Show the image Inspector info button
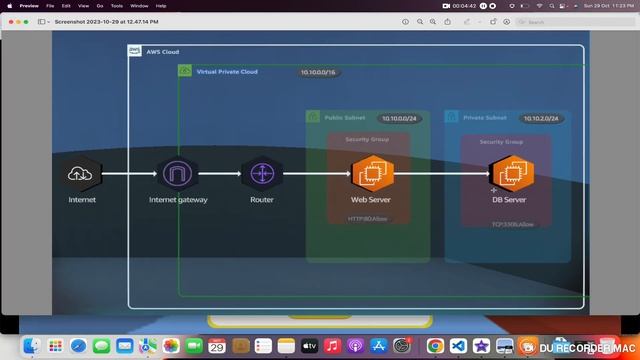Viewport: 640px width, 360px height. pos(405,22)
